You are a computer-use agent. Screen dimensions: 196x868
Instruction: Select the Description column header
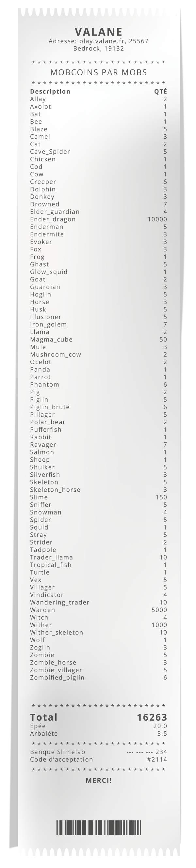pos(50,92)
